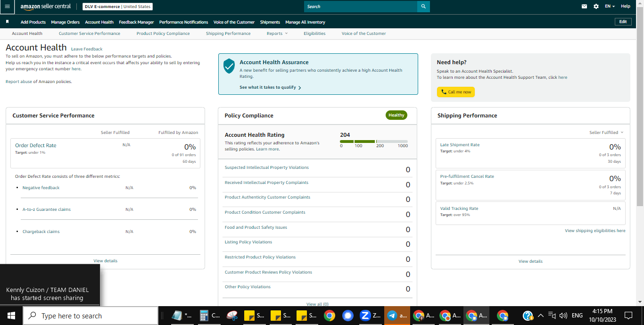Open Performance Notifications
This screenshot has width=644, height=325.
click(183, 22)
